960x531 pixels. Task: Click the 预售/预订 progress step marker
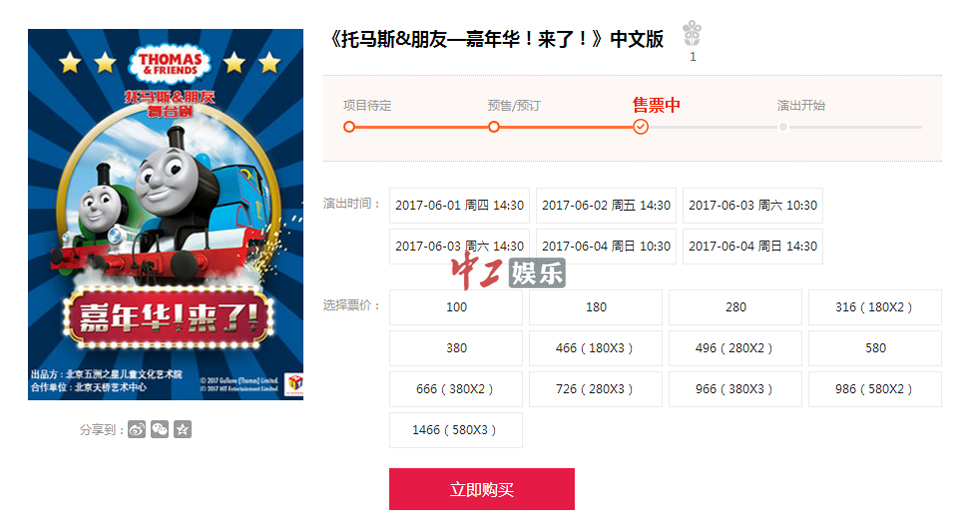pos(493,127)
